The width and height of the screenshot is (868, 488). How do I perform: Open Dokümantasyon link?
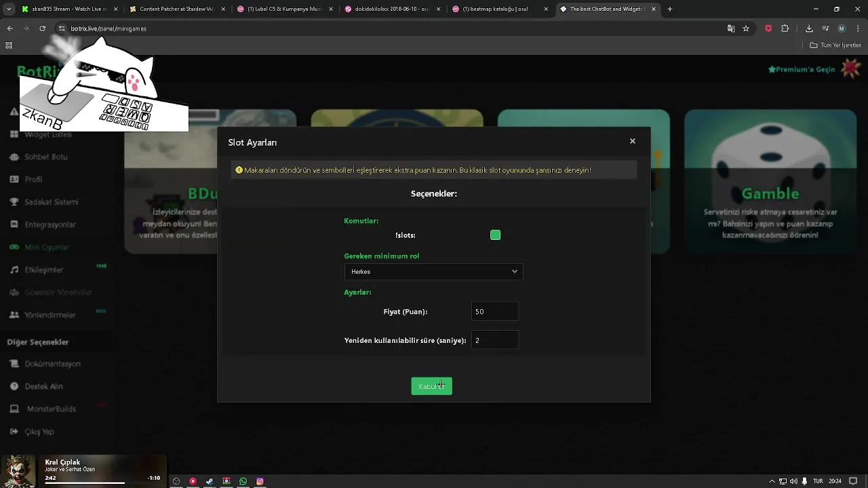click(53, 364)
